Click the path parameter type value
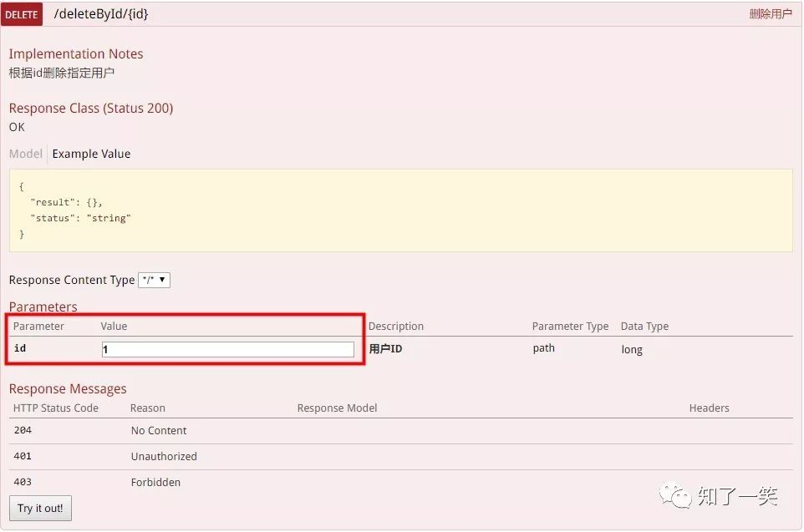This screenshot has width=804, height=532. coord(543,348)
